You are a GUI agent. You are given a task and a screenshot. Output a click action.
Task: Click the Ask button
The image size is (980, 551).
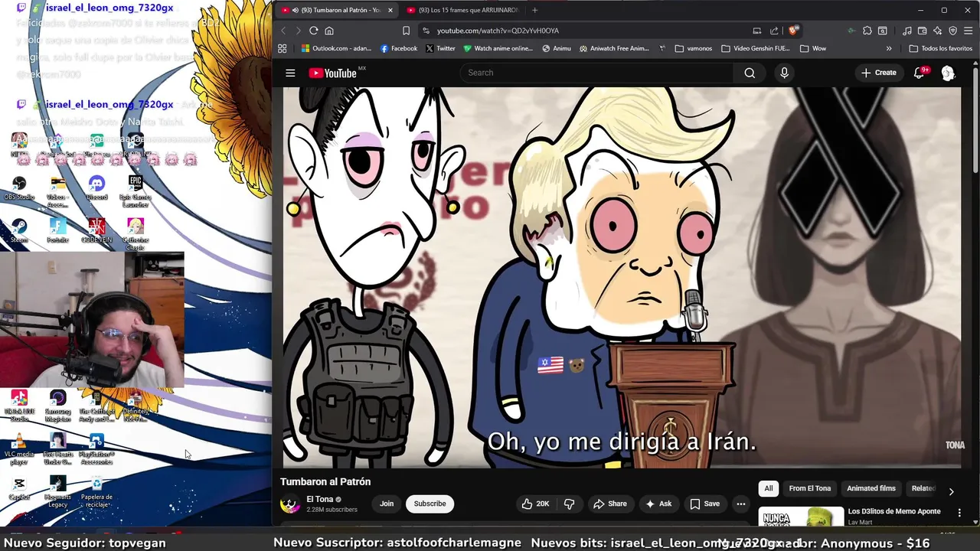coord(658,504)
